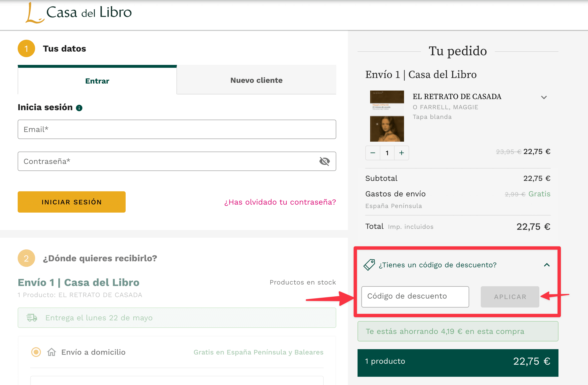Click the Código de descuento field

coord(415,297)
